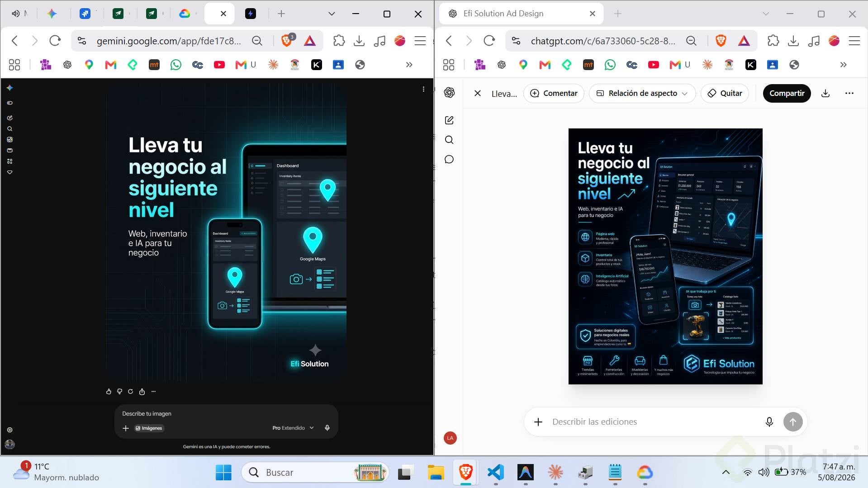The height and width of the screenshot is (488, 868).
Task: Open Brave main menu in Gemini window
Action: 420,41
